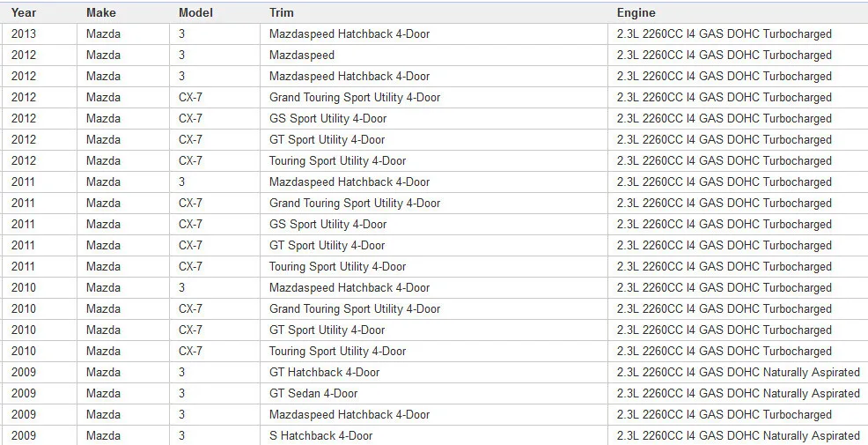The height and width of the screenshot is (445, 868).
Task: Click the Trim column header
Action: pyautogui.click(x=434, y=12)
